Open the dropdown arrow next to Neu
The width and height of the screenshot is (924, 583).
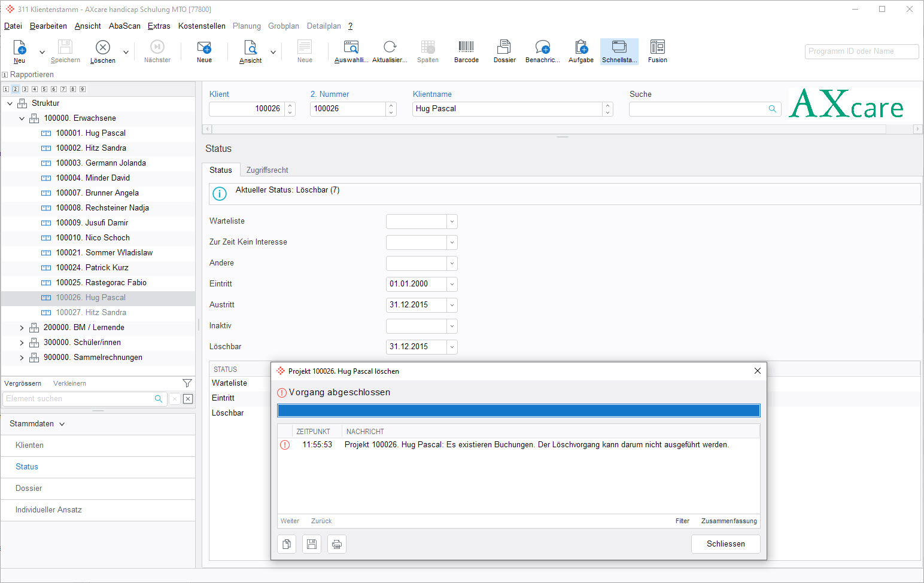tap(42, 52)
